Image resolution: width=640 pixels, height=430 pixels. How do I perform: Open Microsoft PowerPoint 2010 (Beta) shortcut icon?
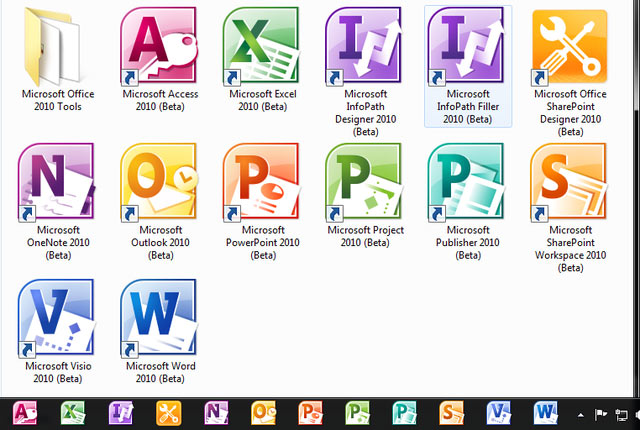261,182
